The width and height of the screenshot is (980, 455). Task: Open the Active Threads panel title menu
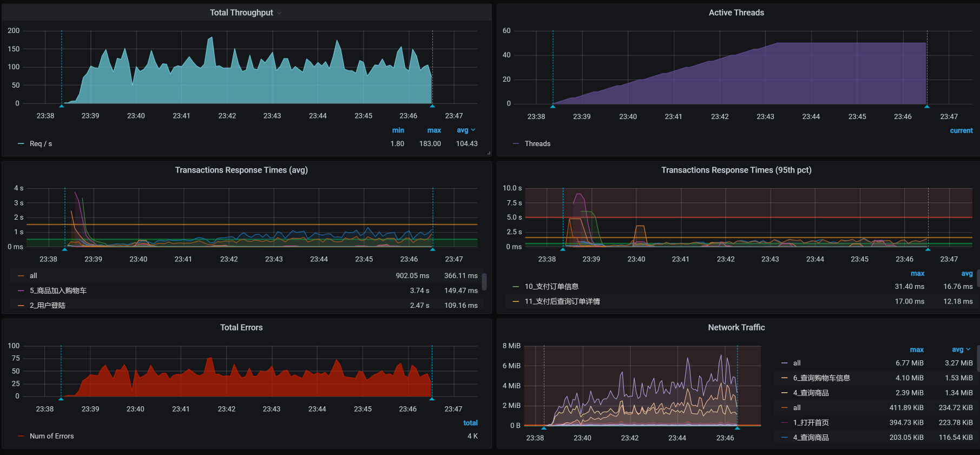[736, 12]
